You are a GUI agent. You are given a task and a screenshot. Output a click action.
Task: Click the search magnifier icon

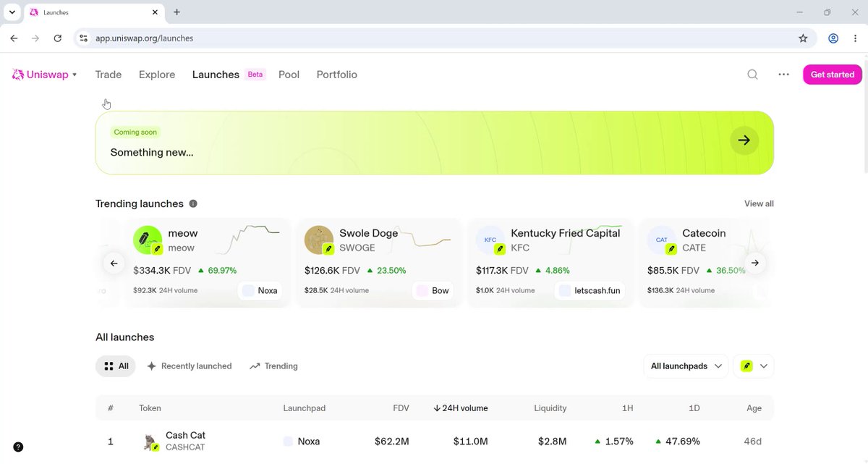[753, 75]
